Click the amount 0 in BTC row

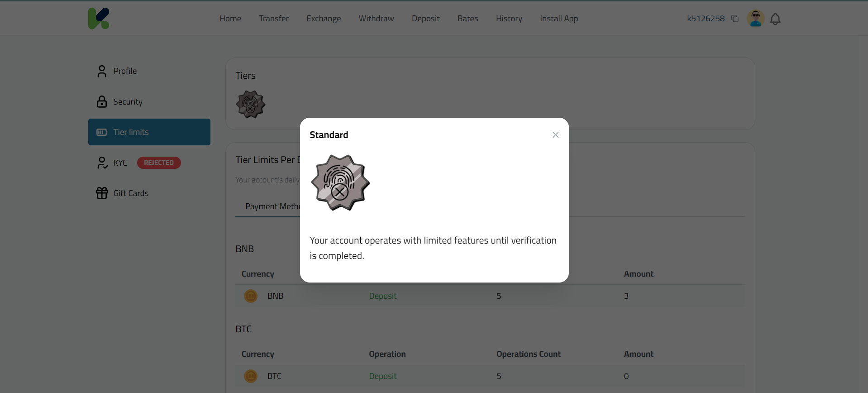[x=626, y=376]
